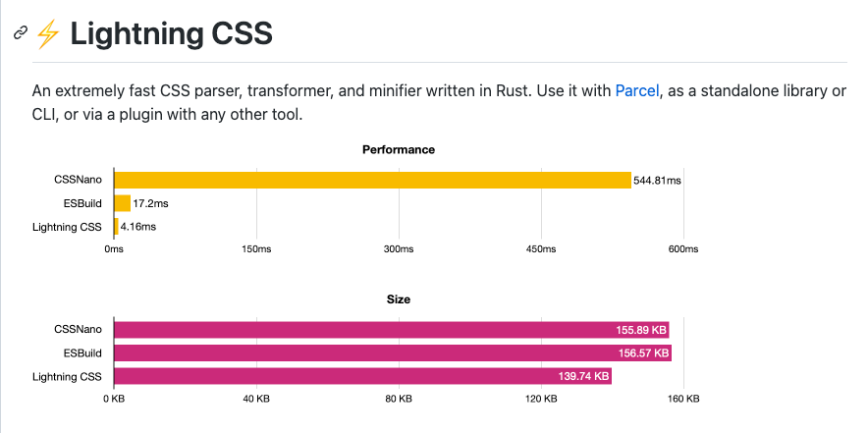Click the 300ms axis tick label

[399, 249]
